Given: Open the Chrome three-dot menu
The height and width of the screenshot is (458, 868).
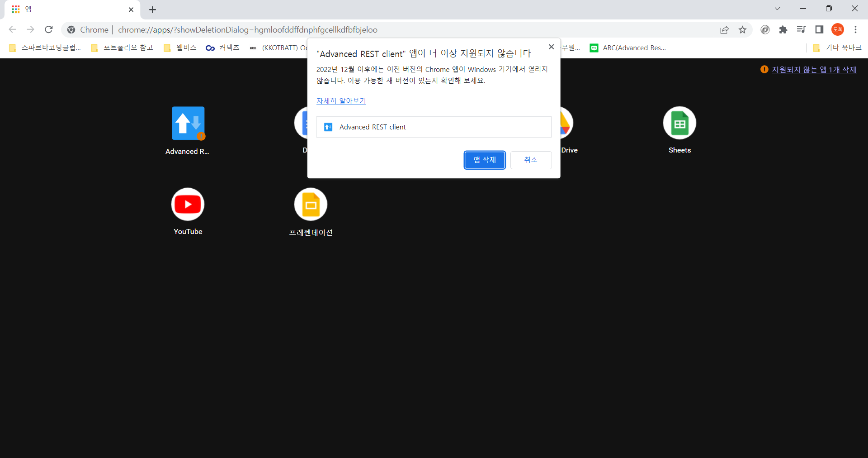Looking at the screenshot, I should (x=855, y=29).
